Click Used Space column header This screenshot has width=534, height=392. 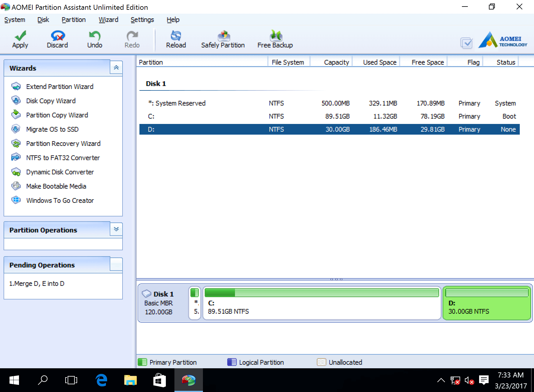(x=376, y=62)
